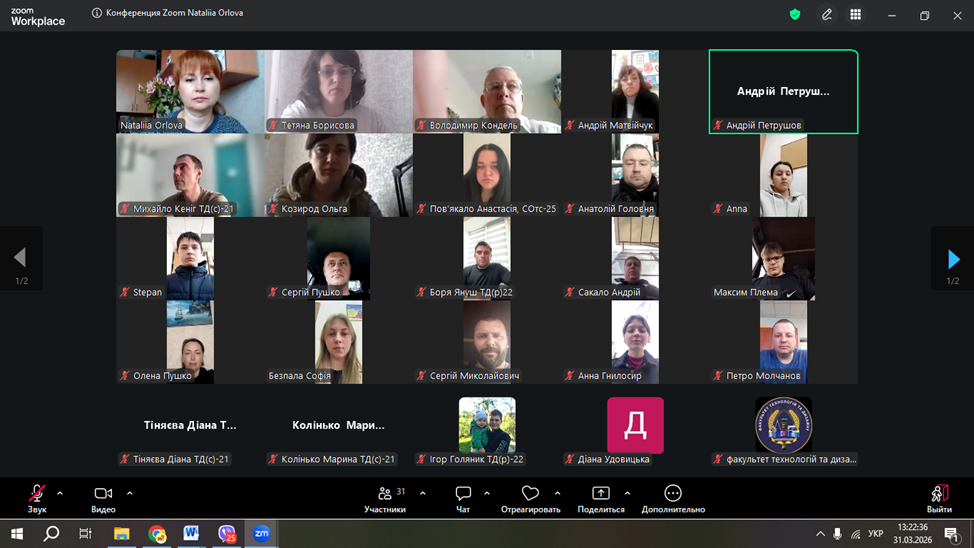Open the Reactions heart icon

click(530, 498)
